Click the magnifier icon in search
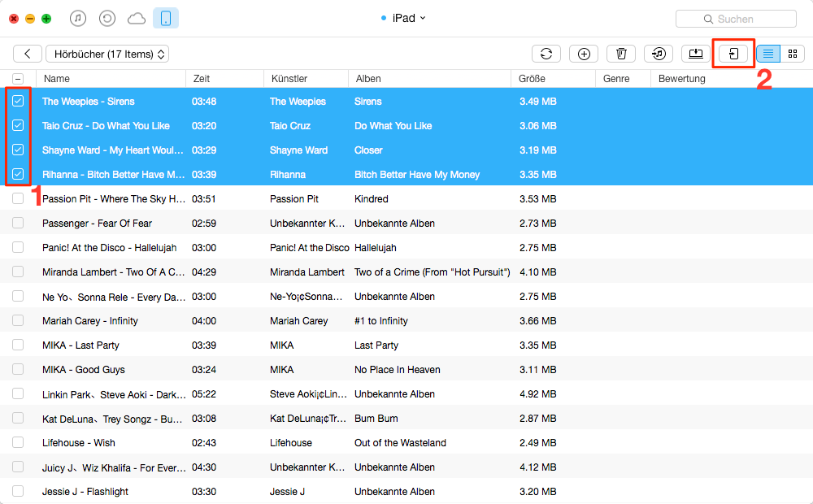813x504 pixels. tap(708, 20)
